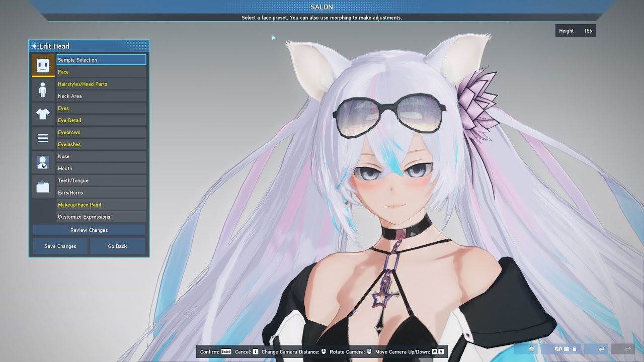Click the Change Camera Distance hint
This screenshot has height=362, width=644.
294,352
